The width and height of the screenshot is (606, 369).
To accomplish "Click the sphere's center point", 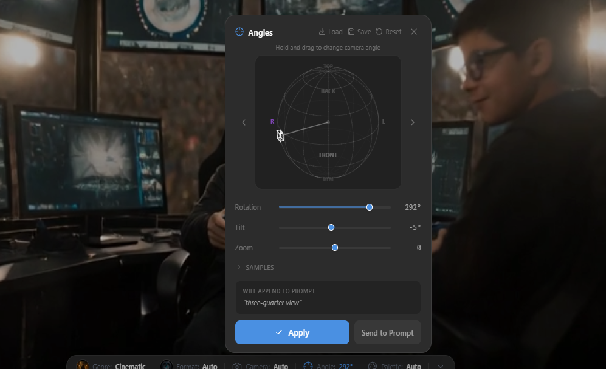I will pyautogui.click(x=328, y=122).
